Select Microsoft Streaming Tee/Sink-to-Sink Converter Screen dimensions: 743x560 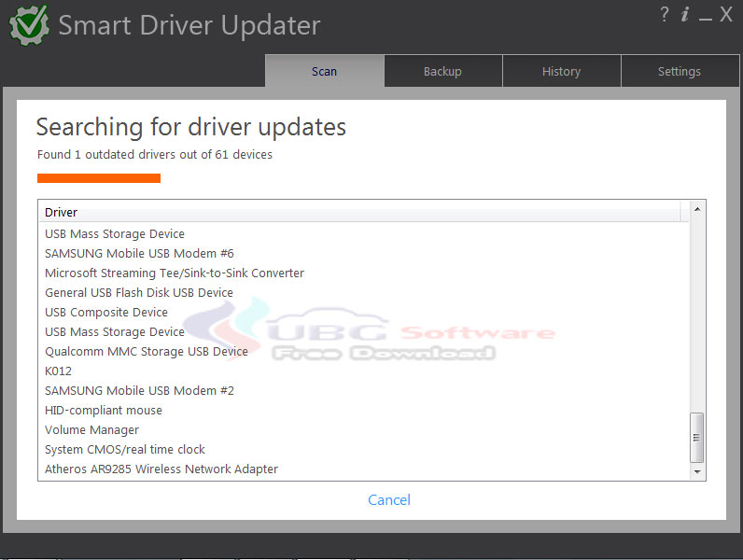click(364, 273)
